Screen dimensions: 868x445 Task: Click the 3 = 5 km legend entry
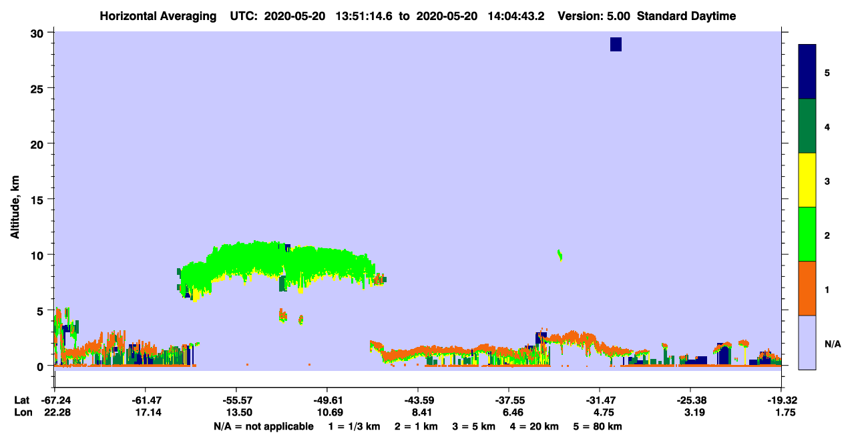tap(473, 427)
